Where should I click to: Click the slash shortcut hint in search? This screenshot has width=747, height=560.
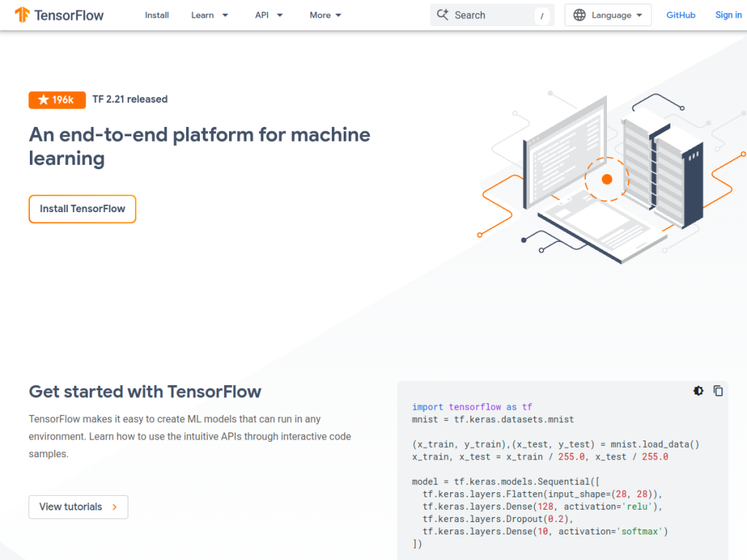coord(542,16)
